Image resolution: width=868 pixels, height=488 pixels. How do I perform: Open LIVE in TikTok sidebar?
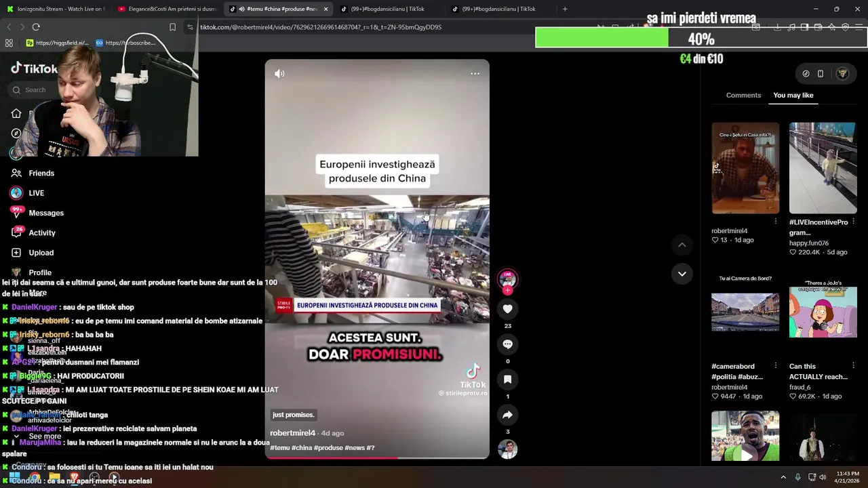click(37, 193)
